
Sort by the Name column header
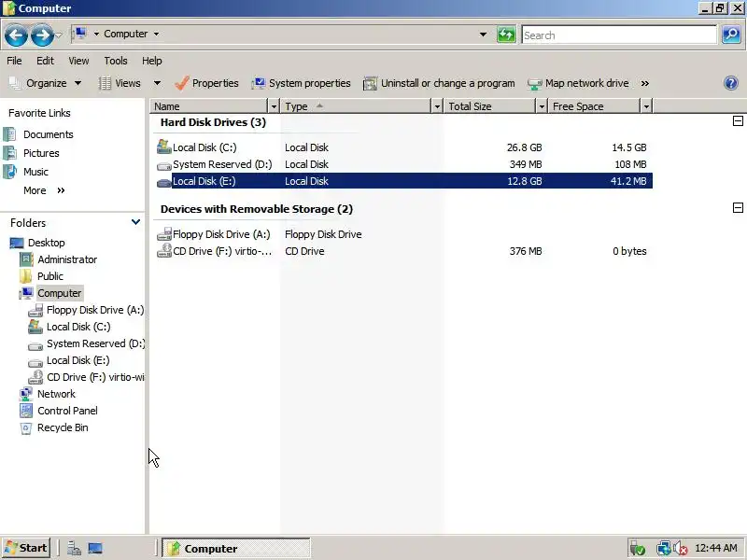click(209, 106)
